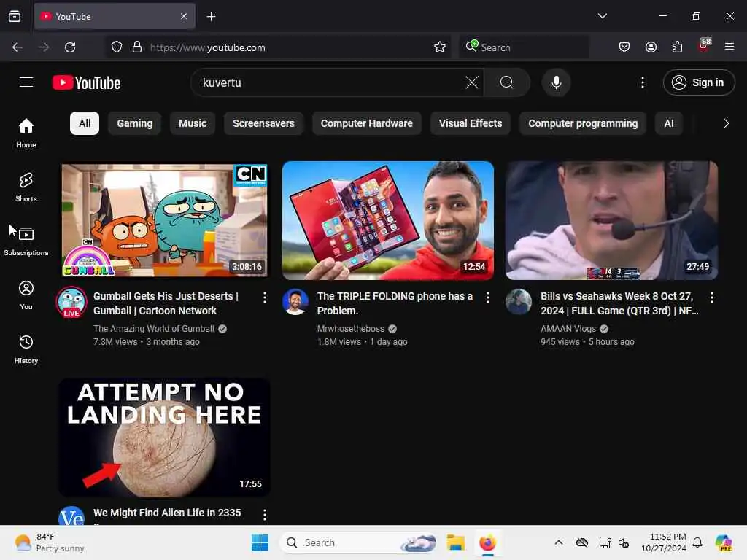Open options menu for Bills vs Seahawks video
Viewport: 747px width, 560px height.
click(x=712, y=297)
